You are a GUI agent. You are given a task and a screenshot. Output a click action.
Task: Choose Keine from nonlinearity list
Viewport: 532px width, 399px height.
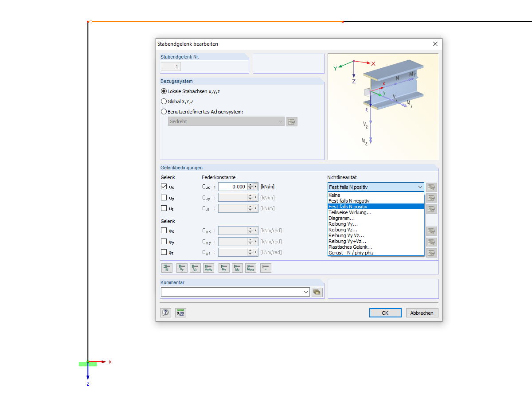(x=376, y=195)
